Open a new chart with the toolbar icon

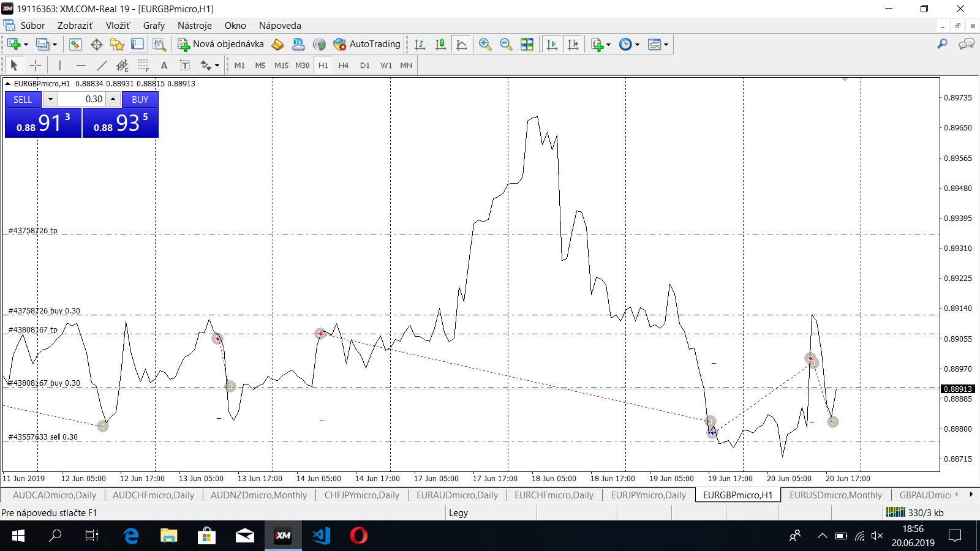point(14,44)
